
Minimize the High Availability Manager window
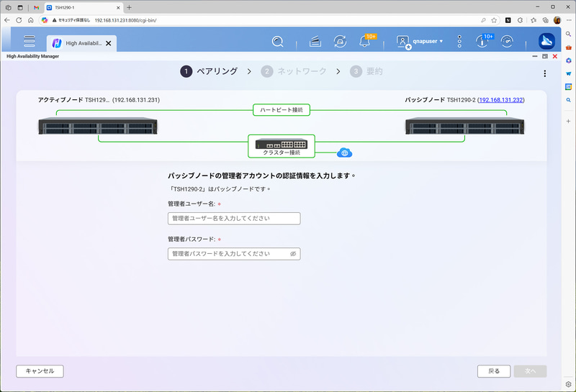point(535,56)
